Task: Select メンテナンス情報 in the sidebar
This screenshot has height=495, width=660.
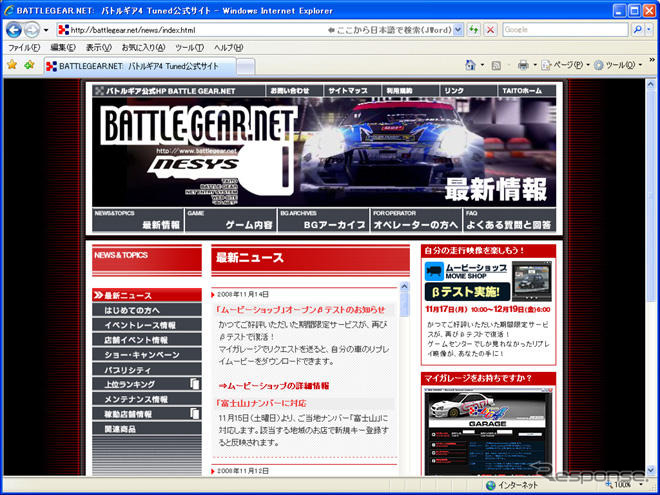Action: [x=146, y=399]
